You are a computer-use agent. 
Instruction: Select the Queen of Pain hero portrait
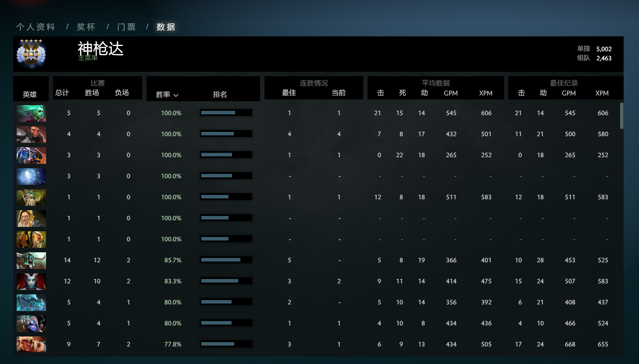pyautogui.click(x=31, y=281)
